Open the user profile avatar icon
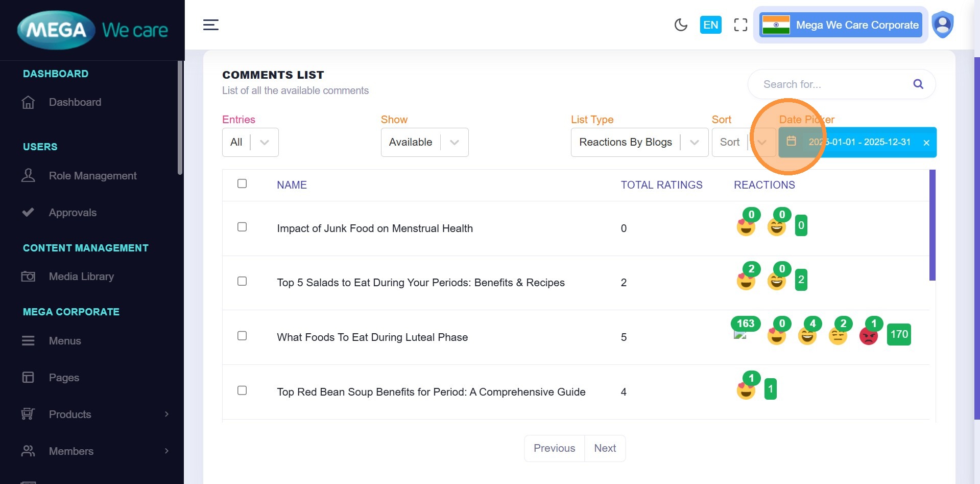 (942, 25)
